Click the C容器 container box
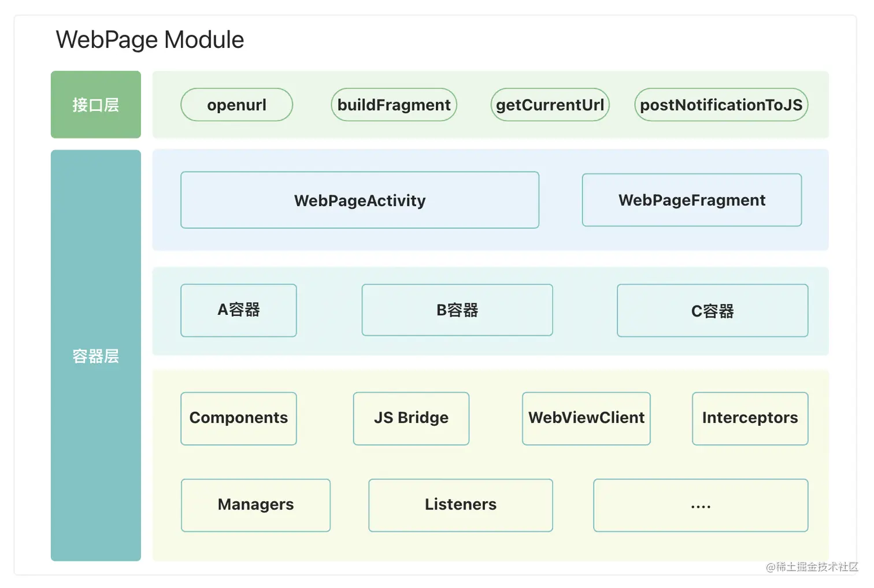The width and height of the screenshot is (874, 588). pos(712,311)
